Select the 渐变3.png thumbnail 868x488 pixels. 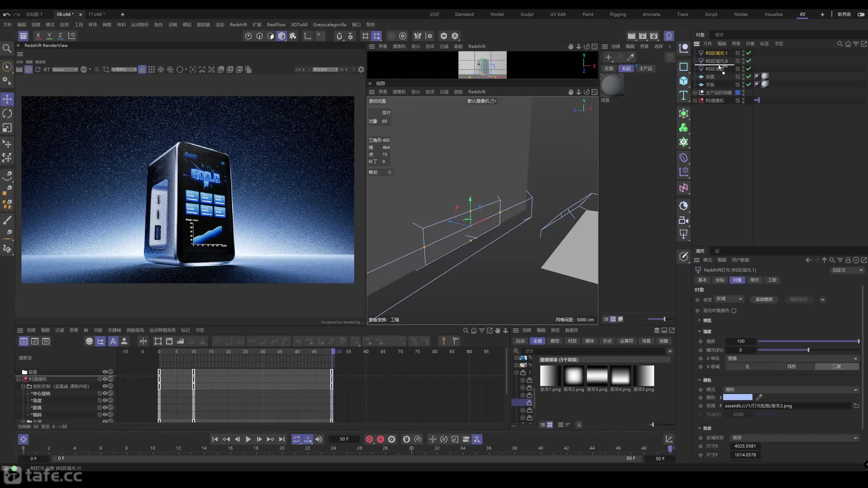click(597, 375)
